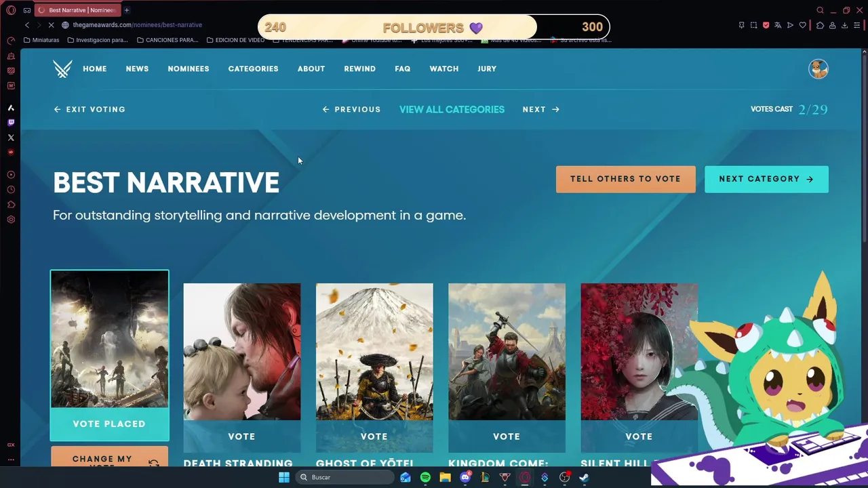Add page to bookmarks heart icon
The height and width of the screenshot is (488, 868).
(803, 25)
